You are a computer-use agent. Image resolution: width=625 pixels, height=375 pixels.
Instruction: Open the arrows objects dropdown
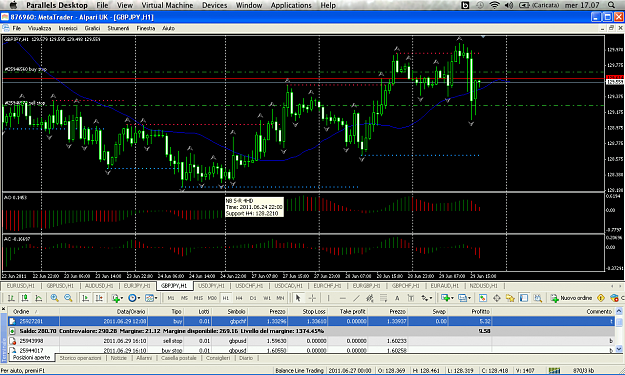pyautogui.click(x=427, y=298)
